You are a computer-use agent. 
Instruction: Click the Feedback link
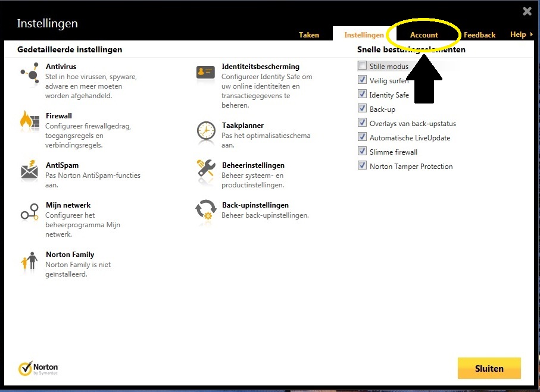[479, 35]
